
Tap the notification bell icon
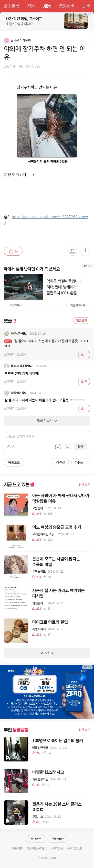[x=72, y=251]
